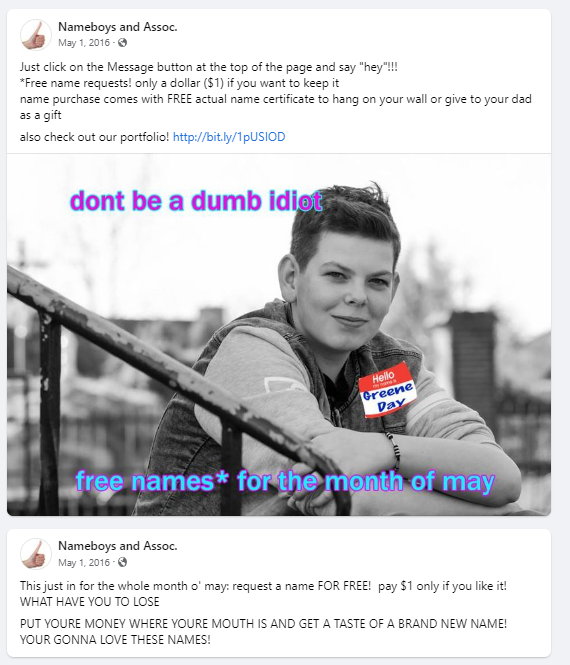Open the Nameboys and Assoc. page from the second post

click(117, 546)
